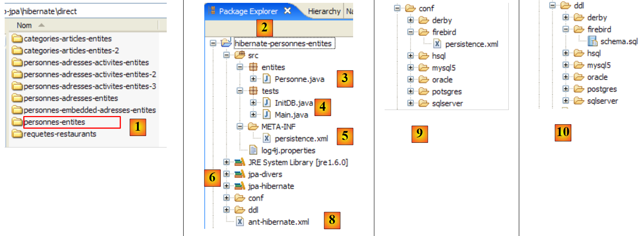Click the ant-hibernate.xml file icon

click(x=240, y=222)
